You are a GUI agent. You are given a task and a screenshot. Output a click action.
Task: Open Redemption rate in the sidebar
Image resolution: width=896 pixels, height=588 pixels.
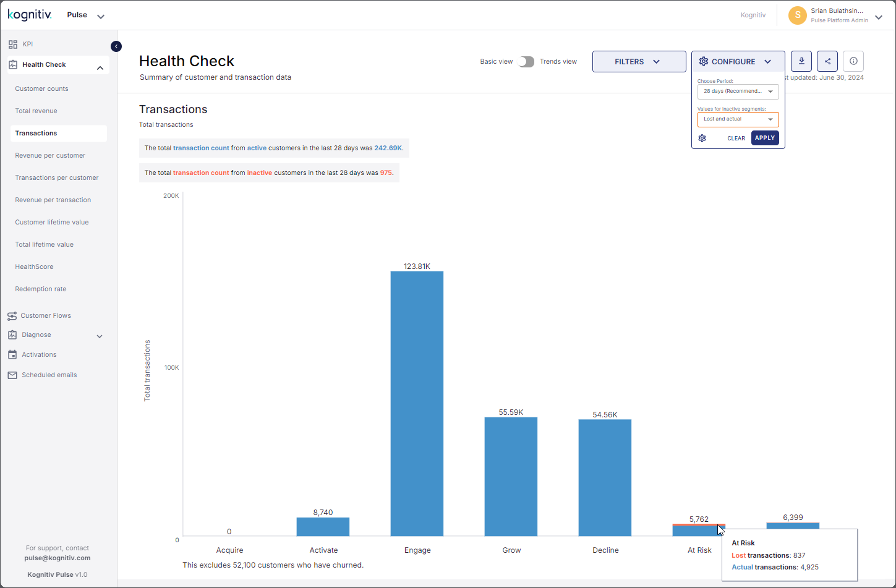(41, 289)
